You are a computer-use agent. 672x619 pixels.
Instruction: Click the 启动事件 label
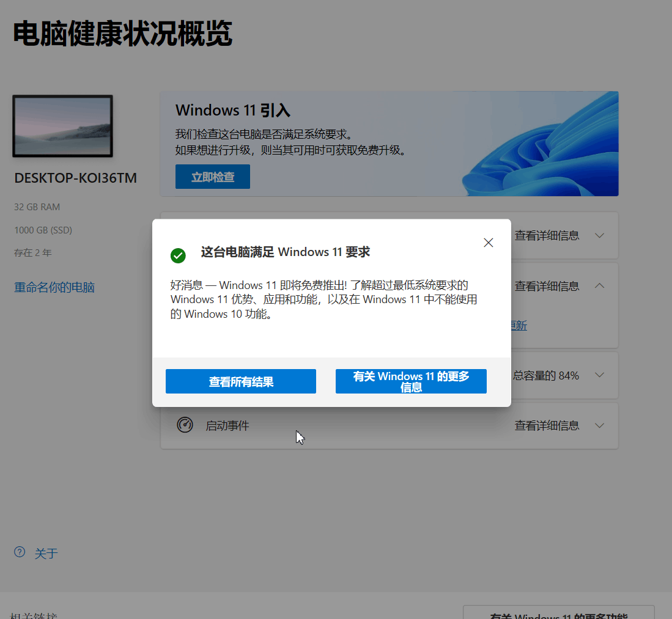(227, 425)
